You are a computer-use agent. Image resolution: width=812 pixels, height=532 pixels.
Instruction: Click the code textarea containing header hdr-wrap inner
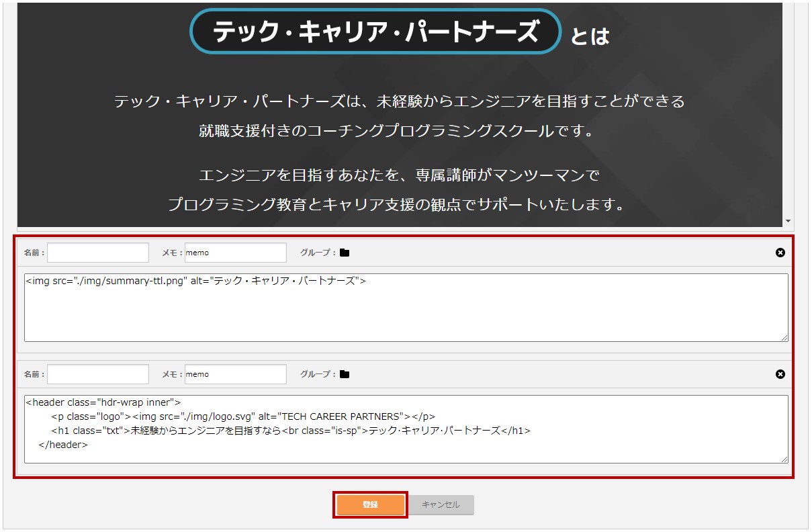click(406, 429)
